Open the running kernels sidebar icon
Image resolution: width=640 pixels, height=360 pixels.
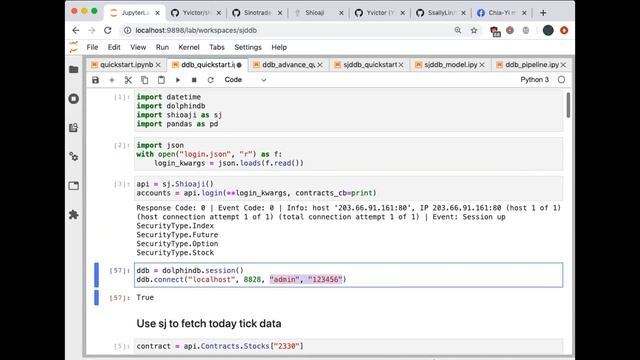74,98
